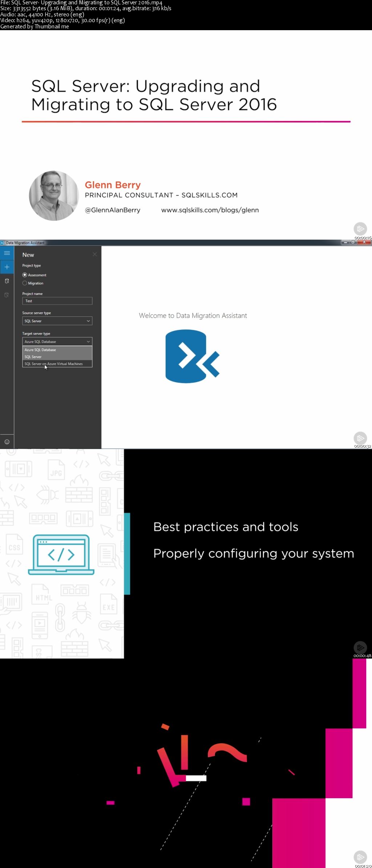Click the @GlennAlanBerry handle
The height and width of the screenshot is (868, 372).
[113, 210]
